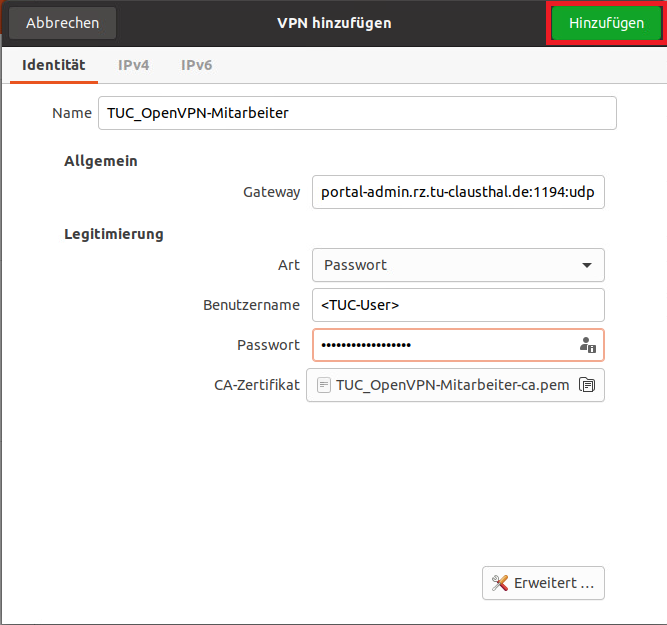Screen dimensions: 667x625
Task: Click the document icon beside the certificate name
Action: (324, 385)
